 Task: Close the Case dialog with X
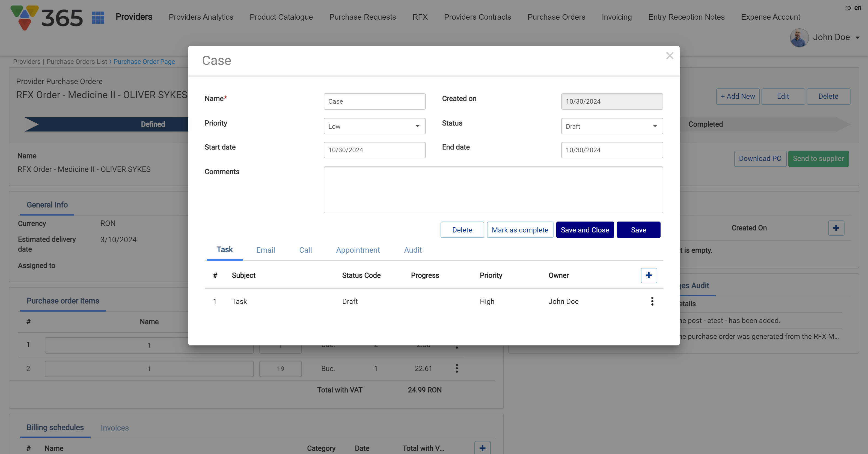pyautogui.click(x=670, y=56)
